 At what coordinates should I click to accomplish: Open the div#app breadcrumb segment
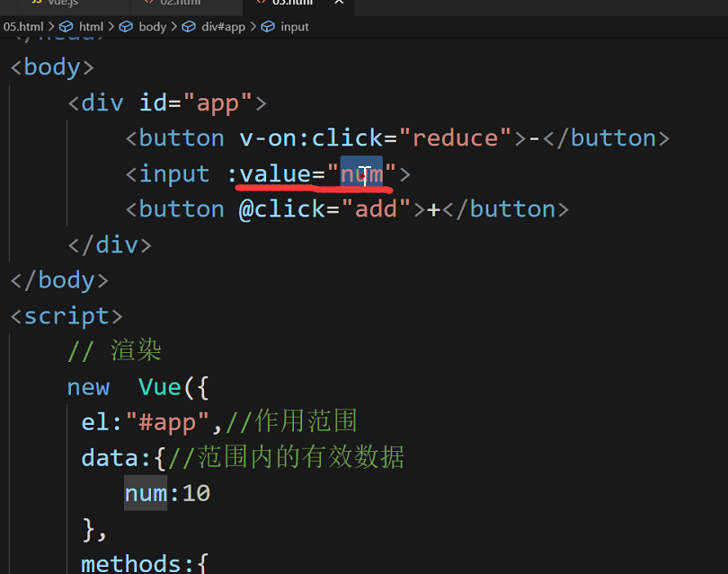(x=223, y=26)
